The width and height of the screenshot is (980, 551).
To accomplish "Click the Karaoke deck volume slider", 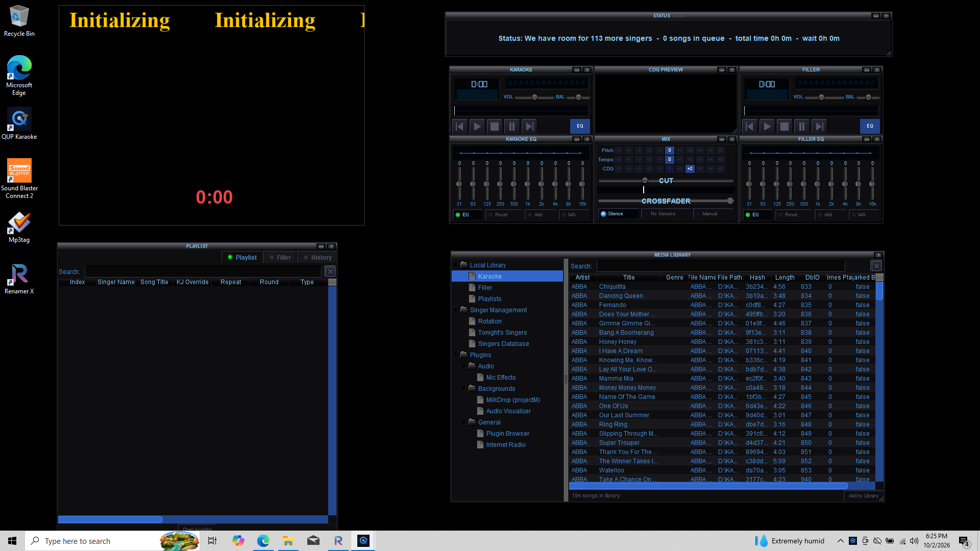I will [534, 97].
